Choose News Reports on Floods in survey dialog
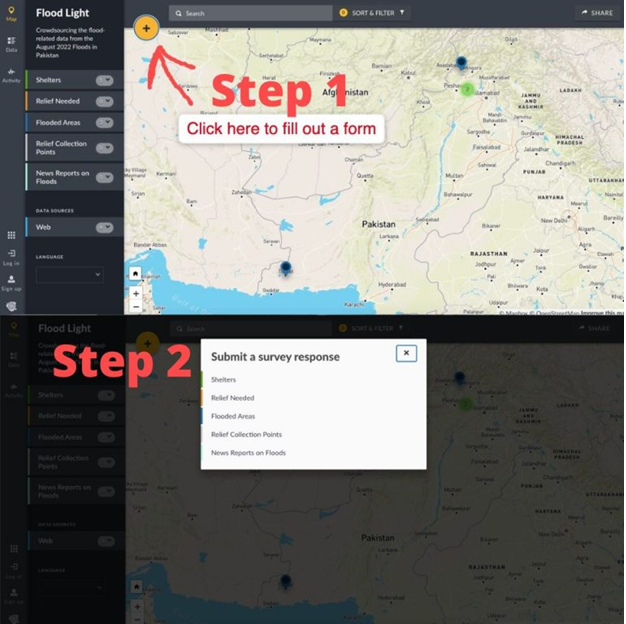Screen dimensions: 626x624 [x=248, y=453]
